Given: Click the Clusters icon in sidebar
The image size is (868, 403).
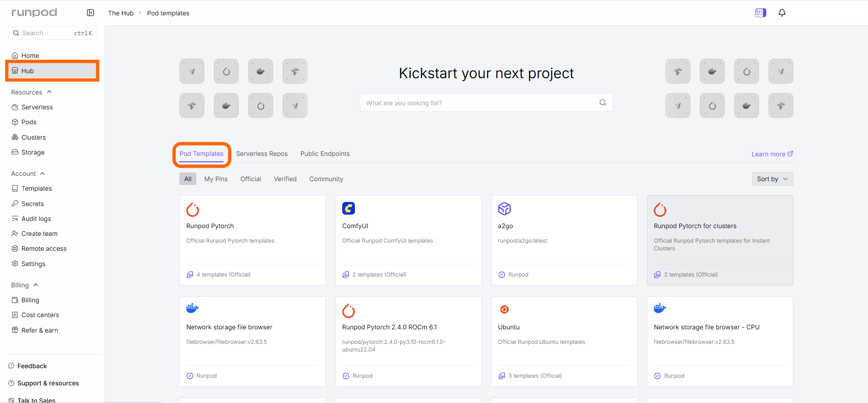Looking at the screenshot, I should (15, 137).
